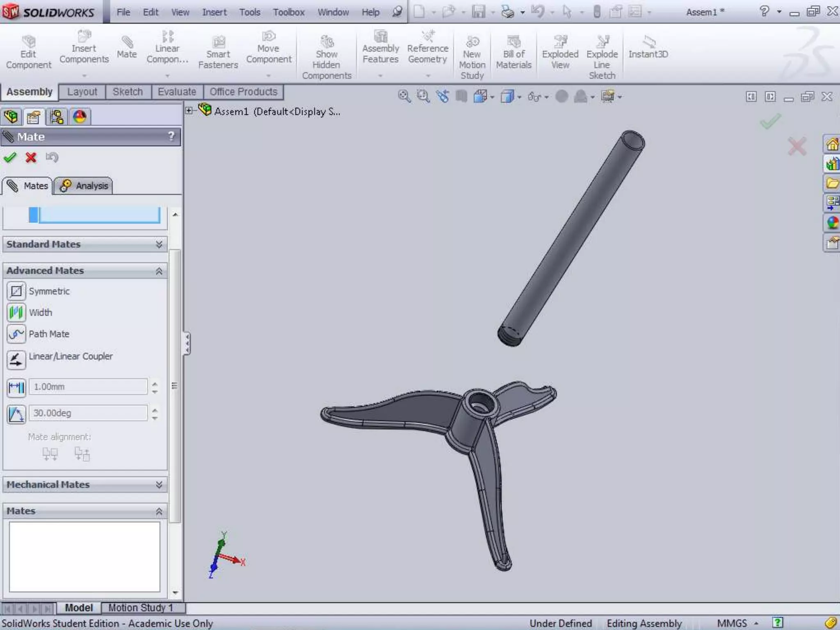
Task: Open Motion Study 1 tab
Action: click(x=140, y=607)
